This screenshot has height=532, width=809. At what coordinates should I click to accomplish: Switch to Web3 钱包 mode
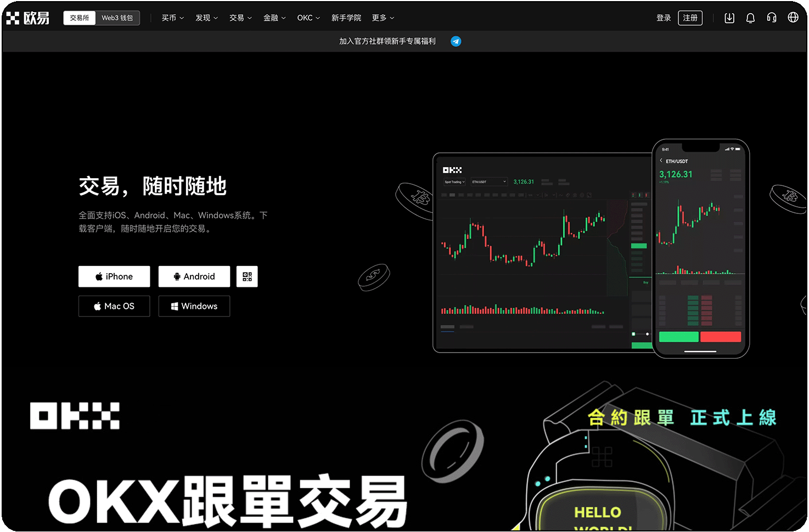point(117,18)
